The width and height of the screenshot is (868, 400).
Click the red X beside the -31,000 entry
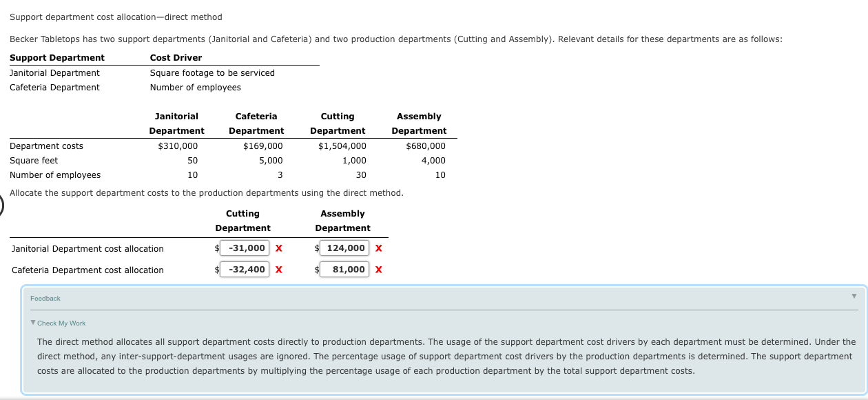278,248
